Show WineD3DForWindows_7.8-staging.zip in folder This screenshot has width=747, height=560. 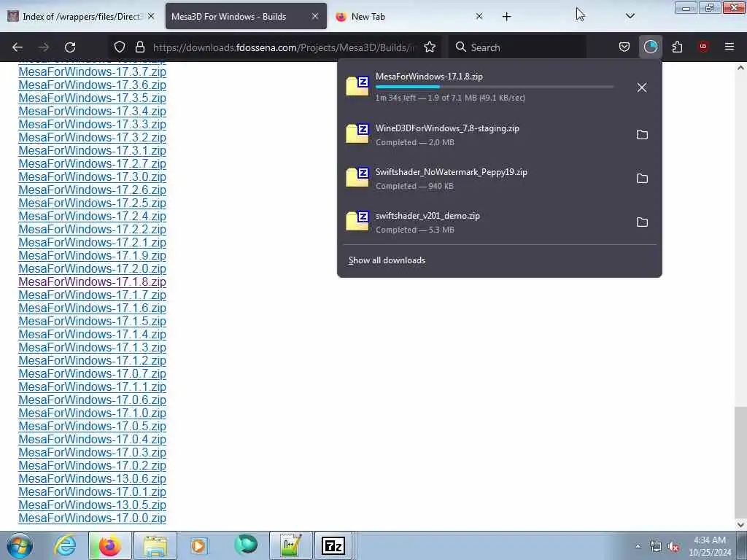pyautogui.click(x=642, y=135)
